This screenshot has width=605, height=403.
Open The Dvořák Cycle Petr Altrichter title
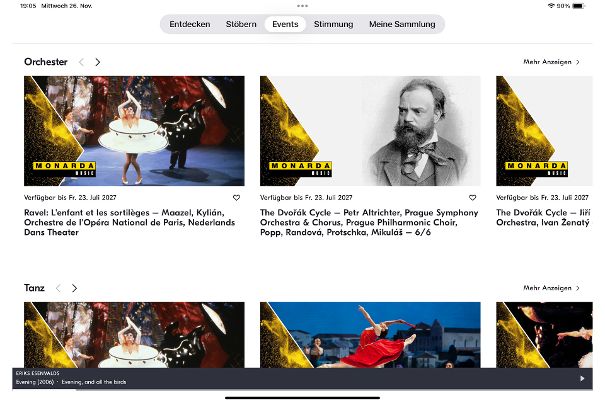pos(366,222)
